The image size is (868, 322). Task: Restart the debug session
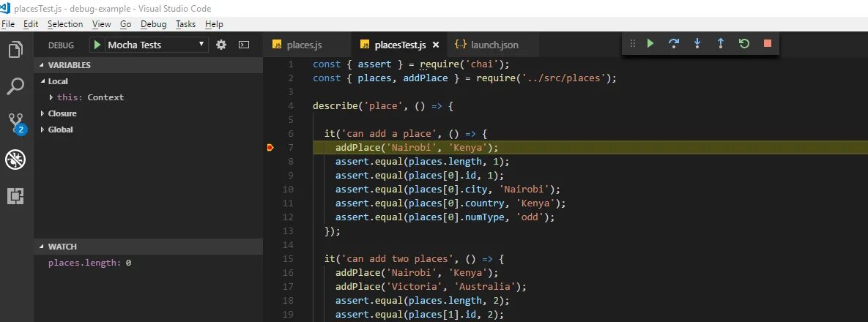[x=744, y=43]
